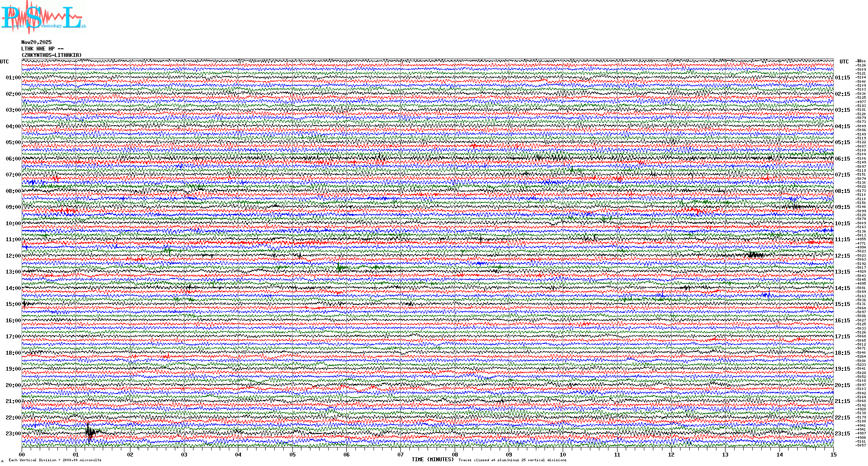
Task: Click the 08 minute tick on bottom axis
Action: [x=455, y=454]
